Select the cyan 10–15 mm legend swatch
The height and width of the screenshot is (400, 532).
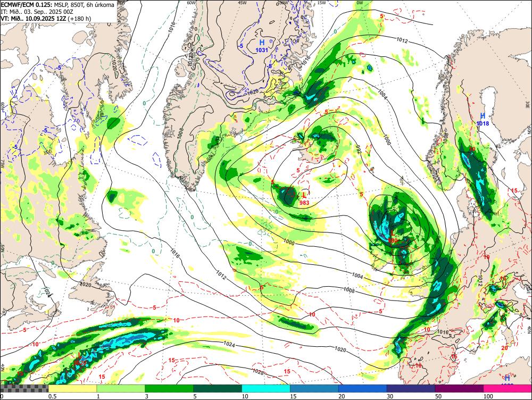point(266,388)
